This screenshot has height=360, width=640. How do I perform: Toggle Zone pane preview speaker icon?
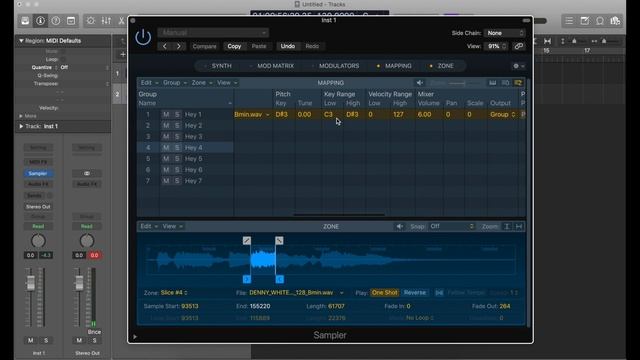pos(400,227)
